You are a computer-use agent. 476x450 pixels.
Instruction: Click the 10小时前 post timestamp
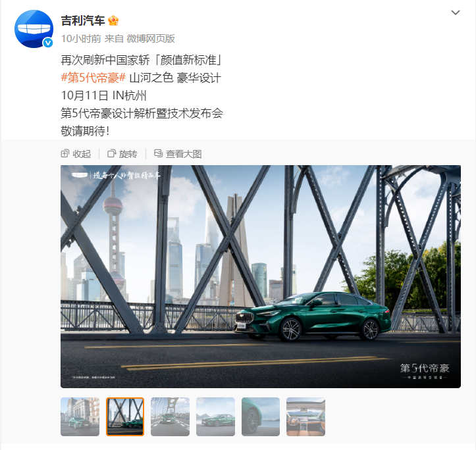(x=81, y=39)
